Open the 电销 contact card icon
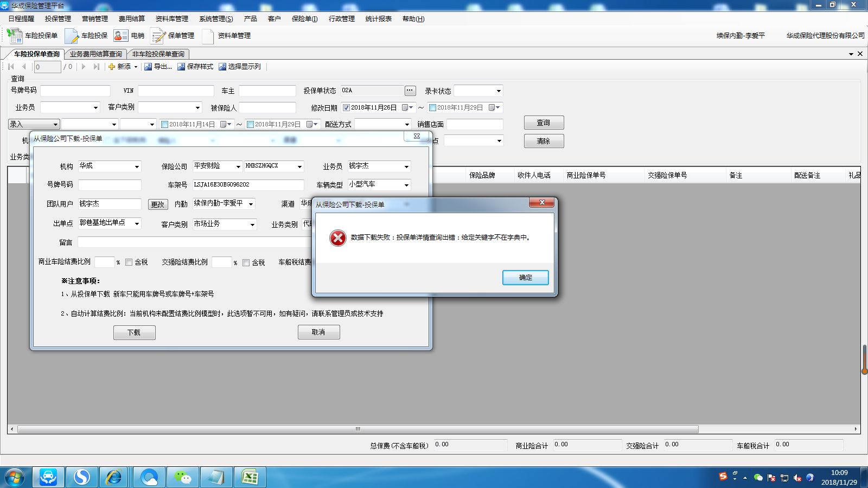The height and width of the screenshot is (488, 868). (120, 36)
